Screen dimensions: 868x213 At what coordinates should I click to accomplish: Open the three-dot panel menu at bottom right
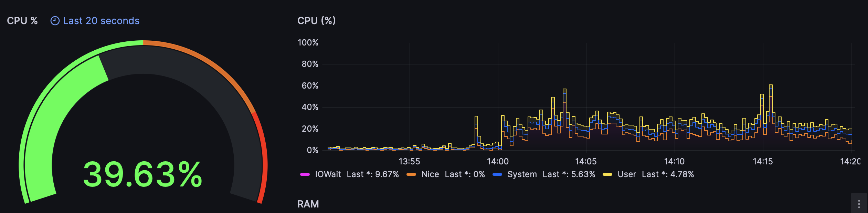pyautogui.click(x=859, y=204)
